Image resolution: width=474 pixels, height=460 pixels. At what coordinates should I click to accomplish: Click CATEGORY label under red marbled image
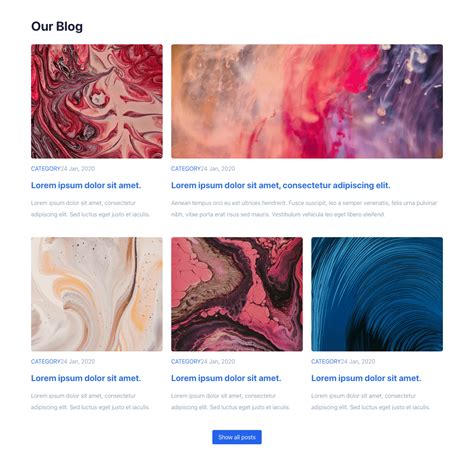[x=46, y=169]
